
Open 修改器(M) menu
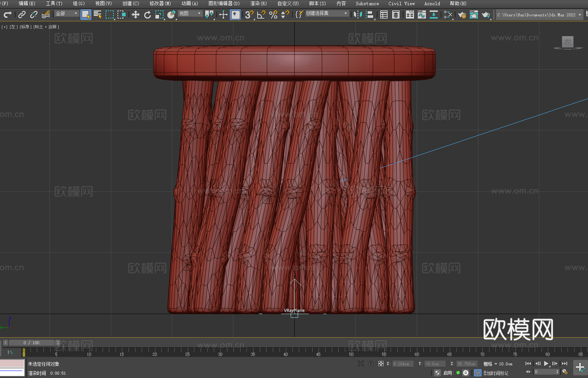pos(160,4)
